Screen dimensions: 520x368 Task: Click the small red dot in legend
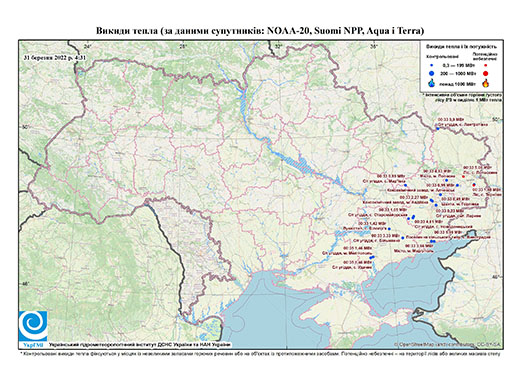[x=485, y=65]
